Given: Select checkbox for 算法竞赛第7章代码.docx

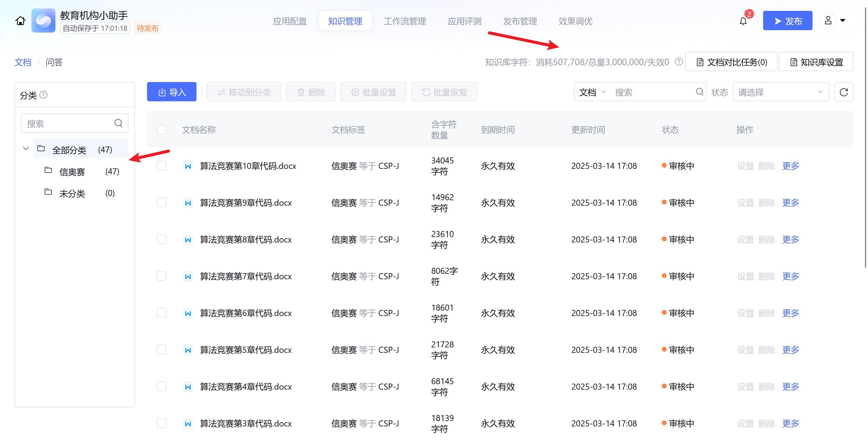Looking at the screenshot, I should tap(162, 276).
